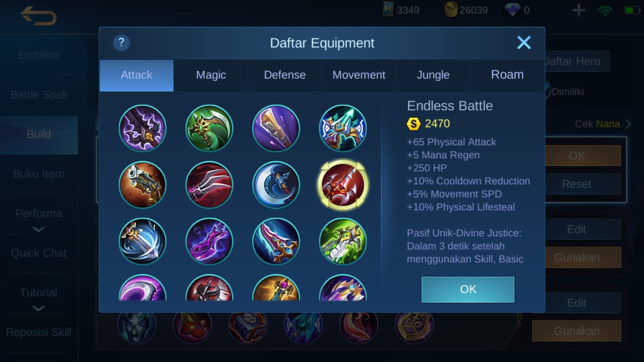Switch to the Magic tab
Viewport: 644px width, 362px height.
[x=211, y=75]
